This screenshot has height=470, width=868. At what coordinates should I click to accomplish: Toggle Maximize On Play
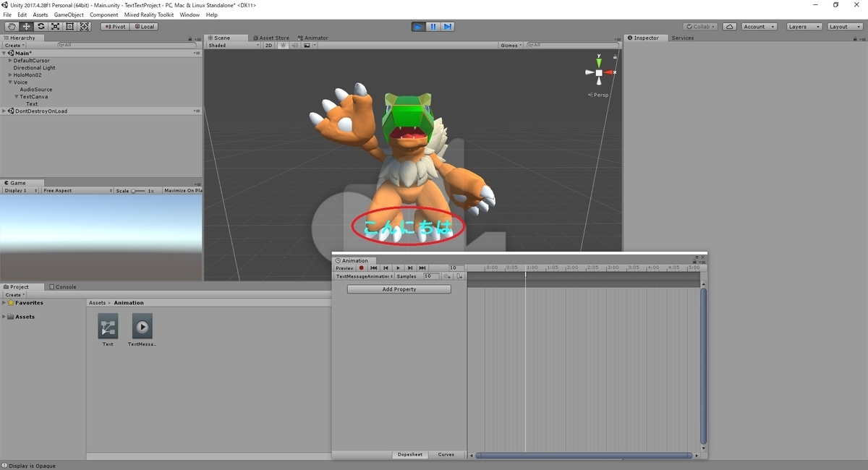(x=182, y=190)
